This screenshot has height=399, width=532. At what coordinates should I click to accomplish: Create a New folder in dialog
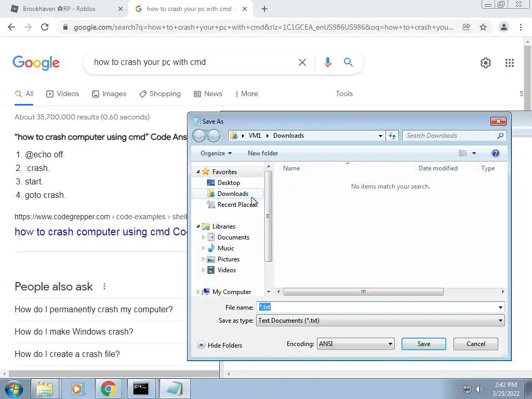[263, 153]
